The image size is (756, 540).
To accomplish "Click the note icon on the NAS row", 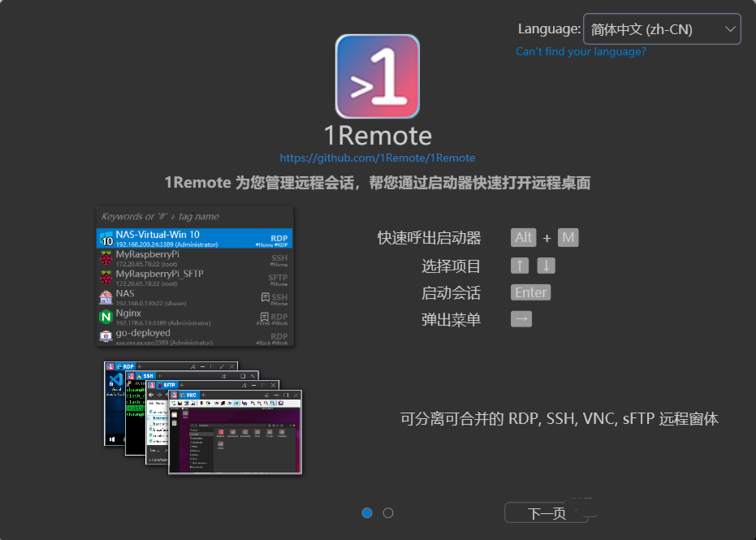I will click(266, 297).
